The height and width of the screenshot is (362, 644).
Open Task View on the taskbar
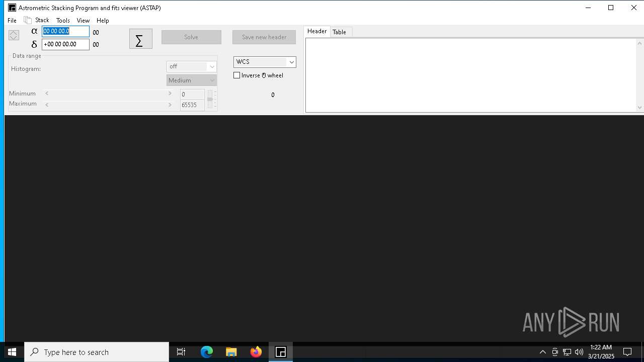click(181, 352)
